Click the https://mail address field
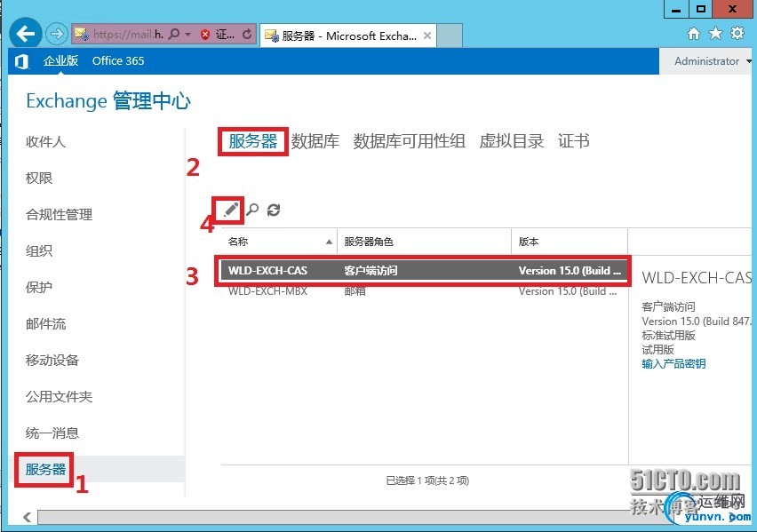The image size is (757, 532). 129,34
